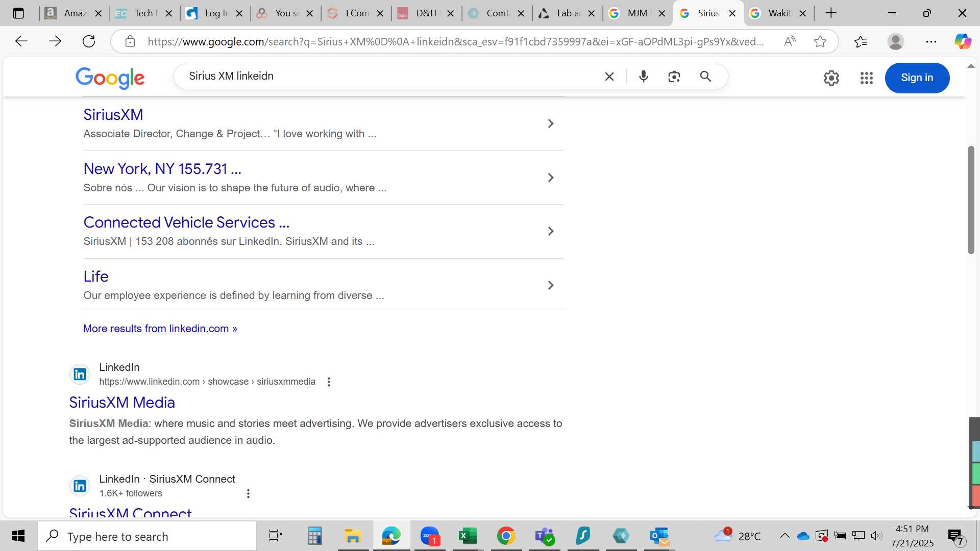The width and height of the screenshot is (980, 551).
Task: Click the Sign in button
Action: point(917,78)
